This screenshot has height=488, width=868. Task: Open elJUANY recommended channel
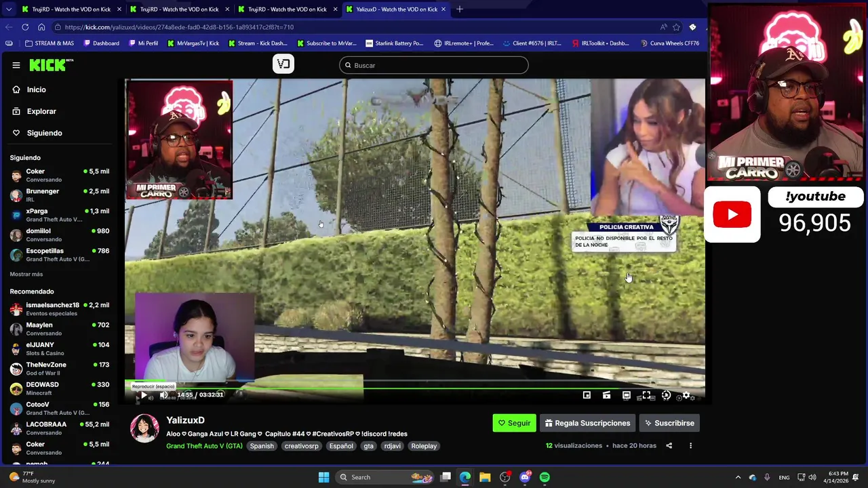(x=60, y=348)
